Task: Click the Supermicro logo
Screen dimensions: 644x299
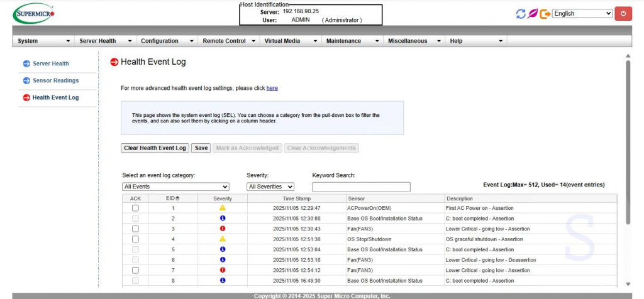Action: pyautogui.click(x=34, y=13)
